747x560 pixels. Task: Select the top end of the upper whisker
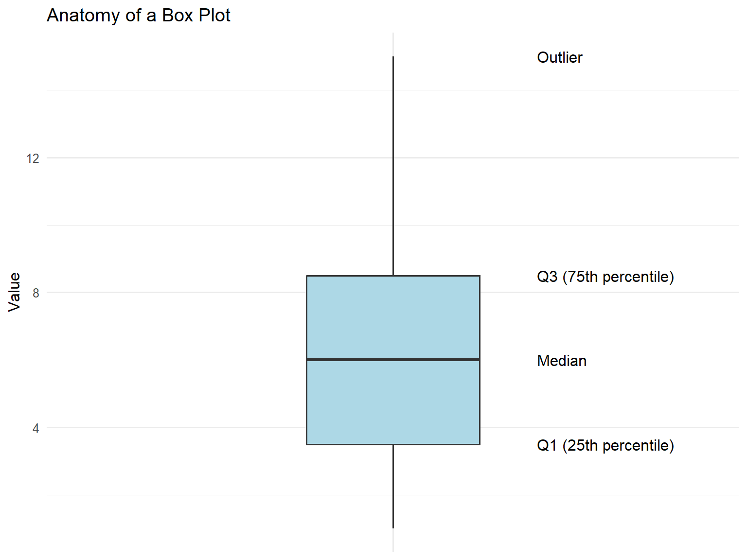(393, 57)
